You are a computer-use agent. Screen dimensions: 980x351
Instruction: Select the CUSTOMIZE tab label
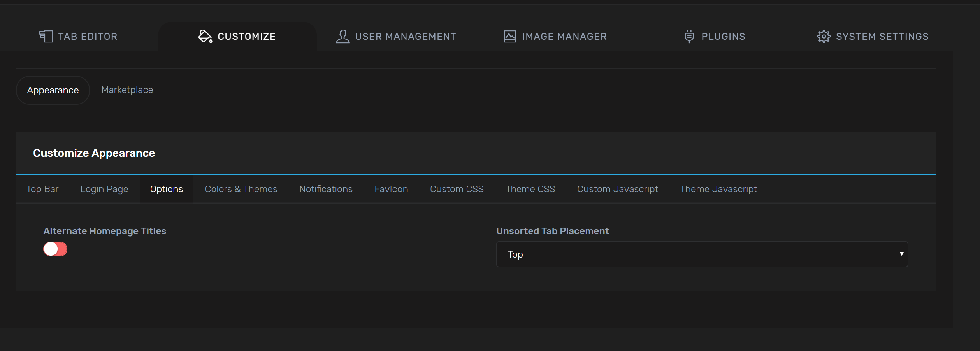247,37
